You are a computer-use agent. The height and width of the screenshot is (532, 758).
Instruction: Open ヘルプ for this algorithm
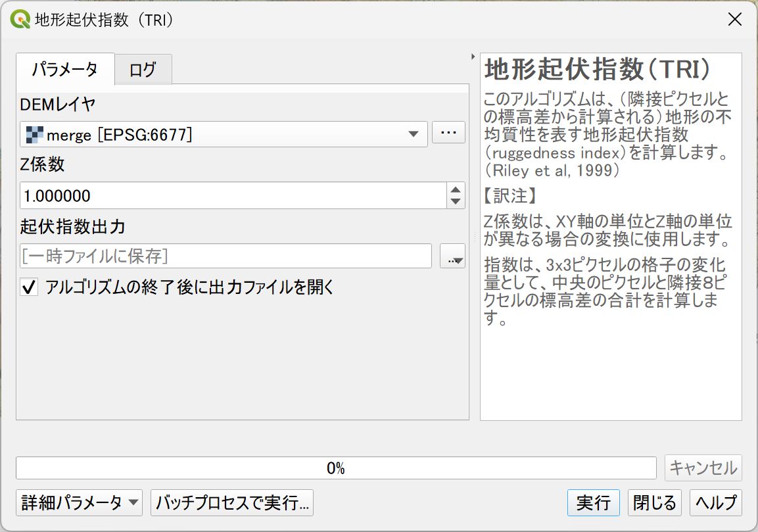[x=716, y=502]
